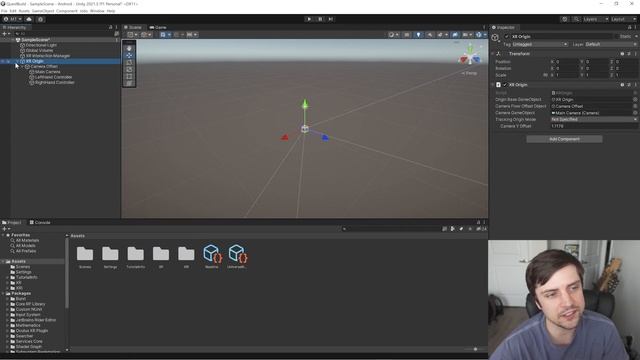Select the Transform tool in Scene overlay

129,83
